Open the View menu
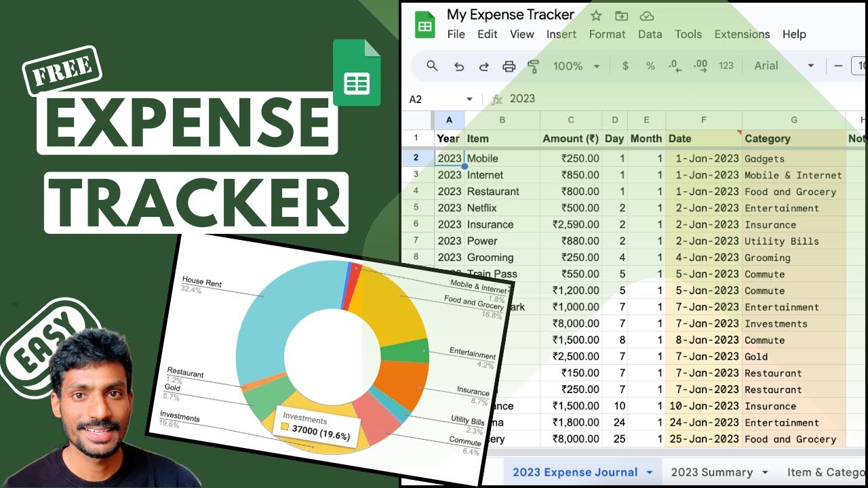This screenshot has width=868, height=488. (522, 34)
